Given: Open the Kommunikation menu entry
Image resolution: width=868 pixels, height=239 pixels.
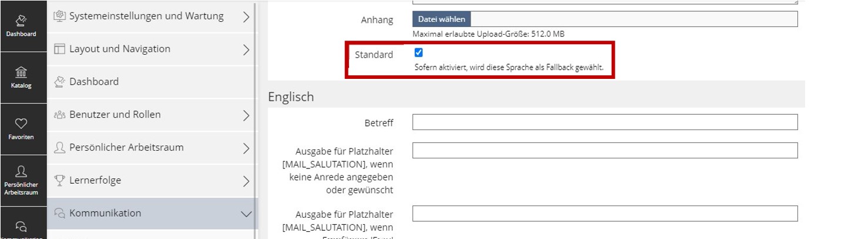Looking at the screenshot, I should click(x=105, y=213).
